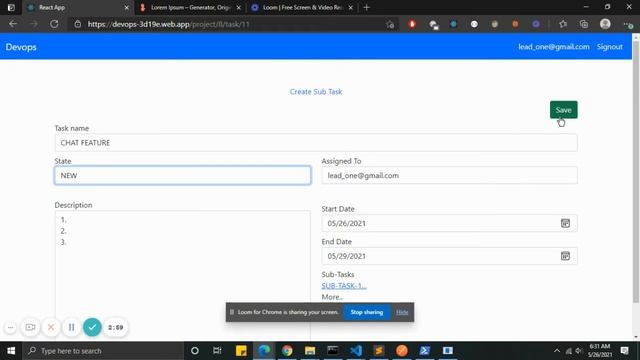Open the tab actions icon left of tabs

click(11, 7)
